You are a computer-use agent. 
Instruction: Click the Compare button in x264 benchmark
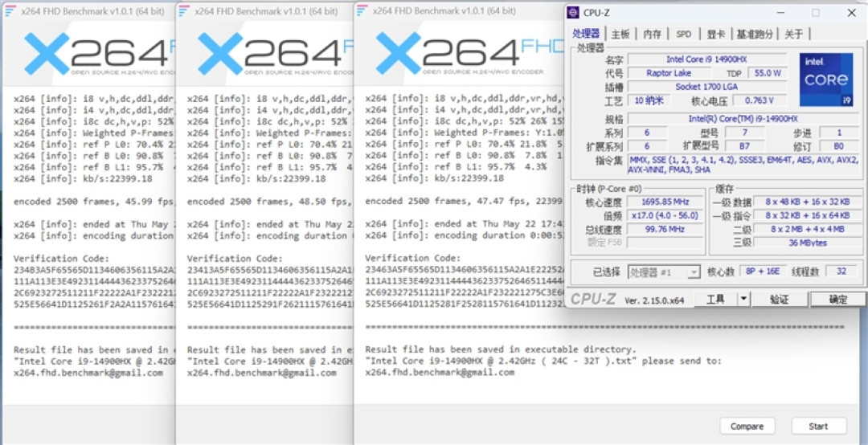click(x=747, y=427)
